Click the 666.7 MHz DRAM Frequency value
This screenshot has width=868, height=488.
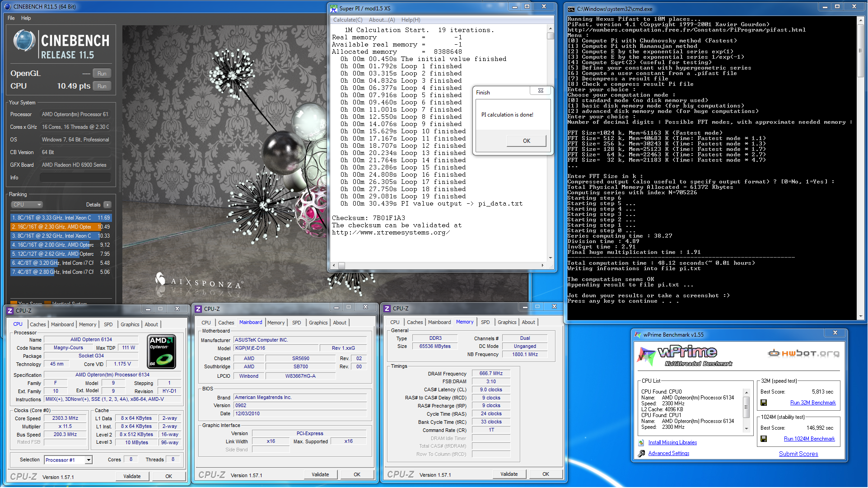coord(491,374)
